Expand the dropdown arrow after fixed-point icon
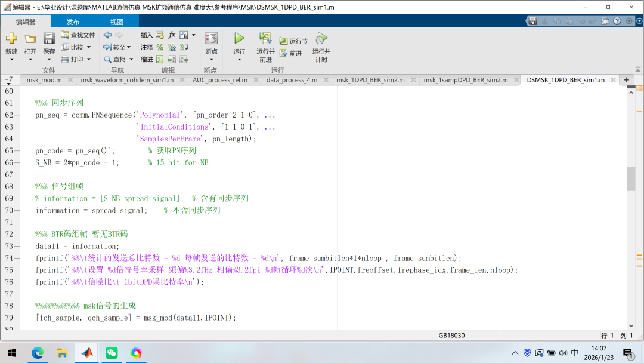Viewport: 644px width, 363px height. [194, 35]
